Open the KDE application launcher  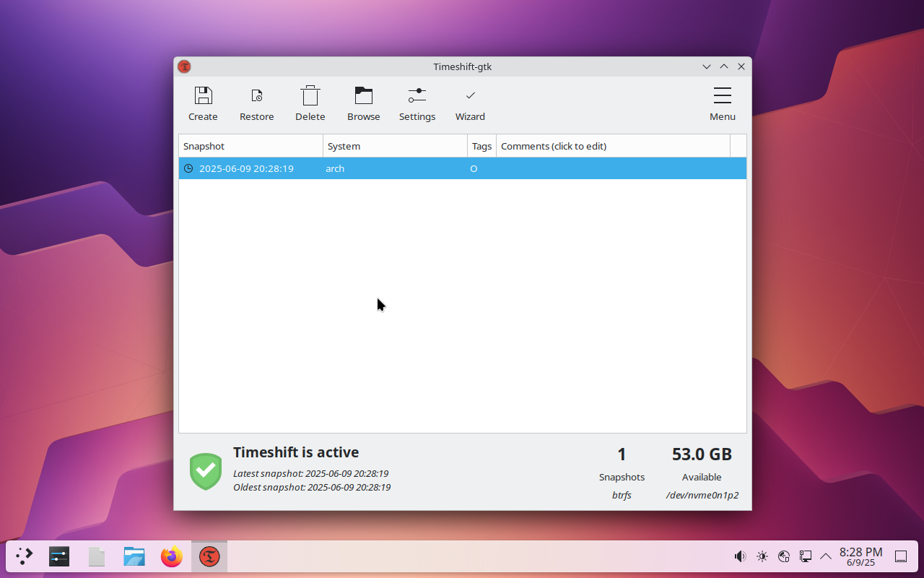click(x=25, y=556)
